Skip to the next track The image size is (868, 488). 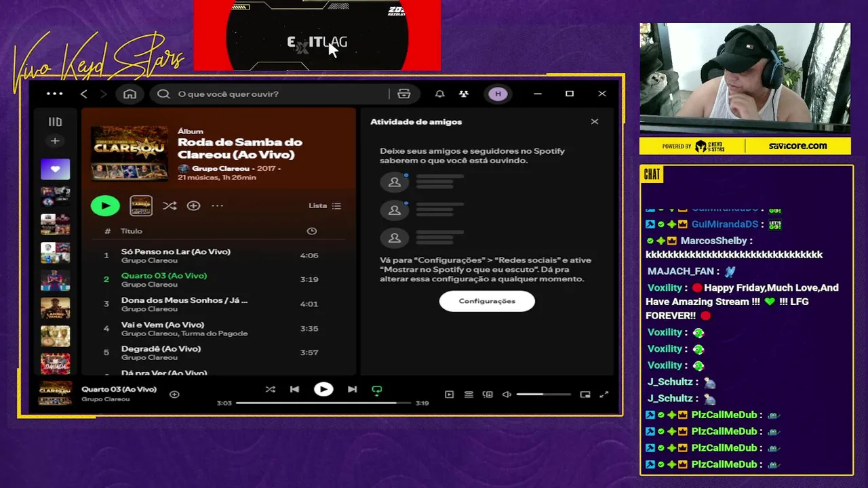tap(352, 389)
